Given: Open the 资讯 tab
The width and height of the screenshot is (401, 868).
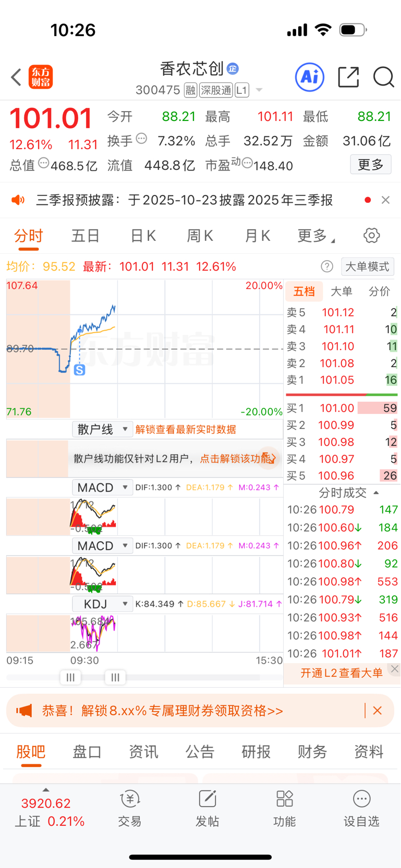Looking at the screenshot, I should 143,752.
